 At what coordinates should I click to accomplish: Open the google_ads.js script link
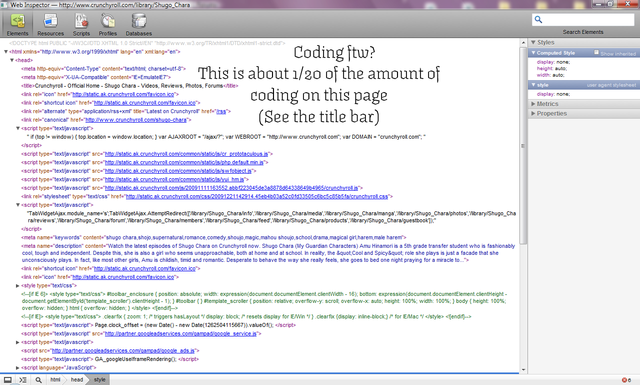[x=123, y=351]
